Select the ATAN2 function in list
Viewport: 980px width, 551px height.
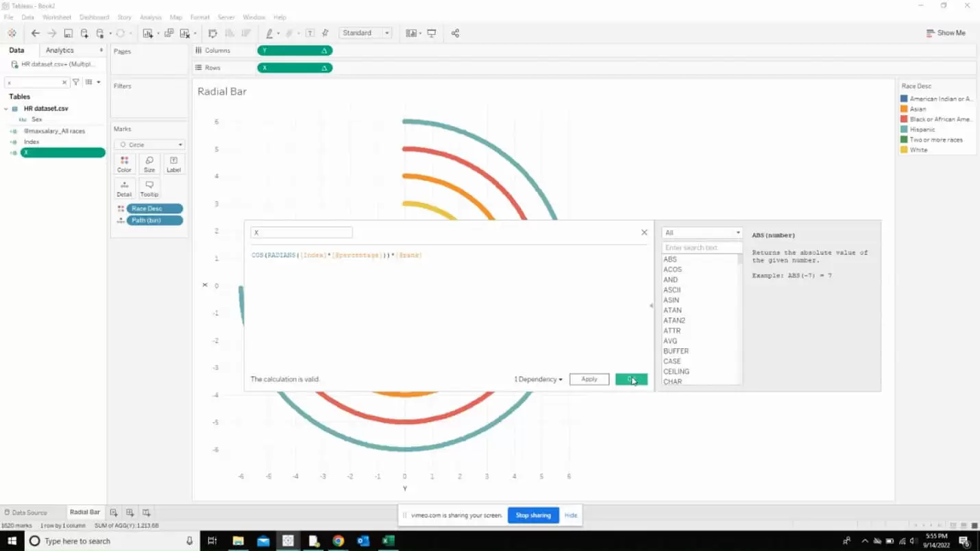[674, 321]
